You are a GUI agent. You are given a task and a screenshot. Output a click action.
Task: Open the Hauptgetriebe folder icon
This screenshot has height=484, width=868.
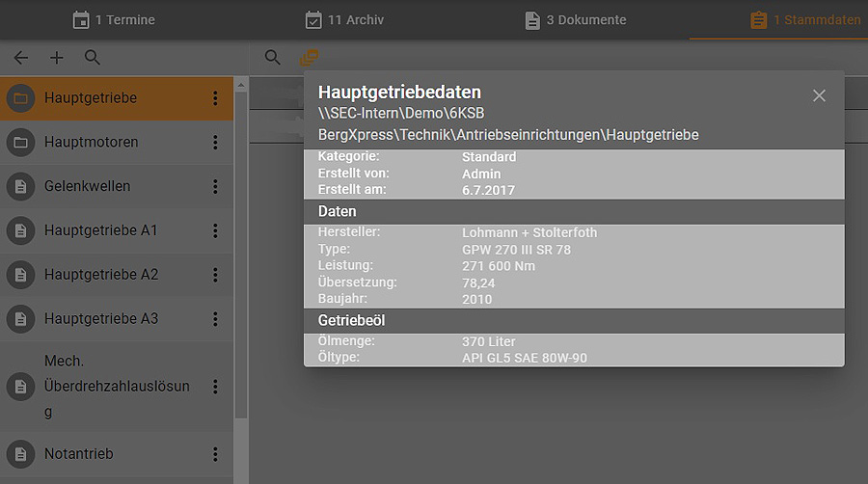tap(19, 98)
